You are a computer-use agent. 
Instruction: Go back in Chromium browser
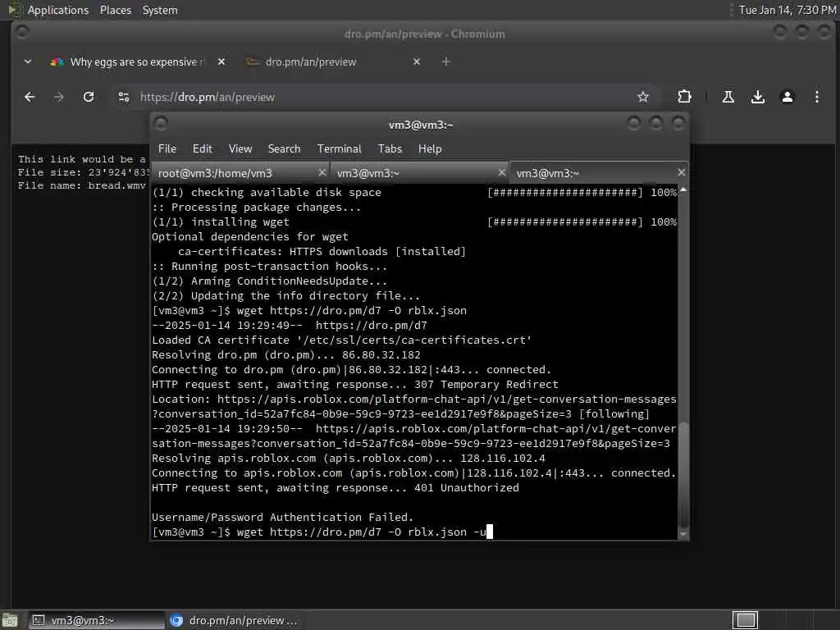coord(30,97)
